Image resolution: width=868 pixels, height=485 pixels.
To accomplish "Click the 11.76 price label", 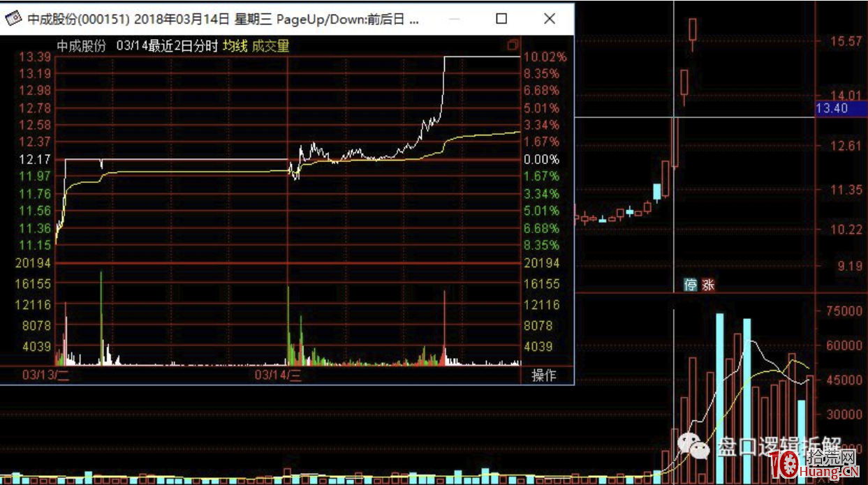I will [x=35, y=194].
